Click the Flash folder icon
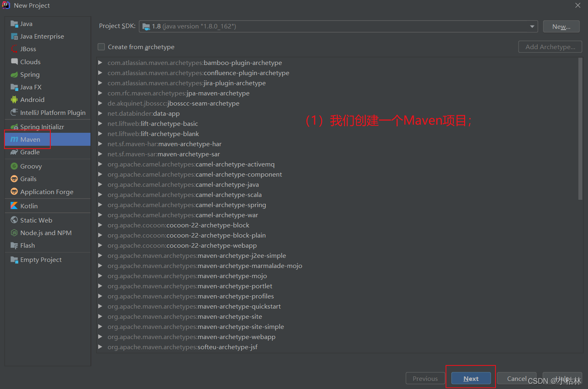This screenshot has height=389, width=588. pos(14,246)
